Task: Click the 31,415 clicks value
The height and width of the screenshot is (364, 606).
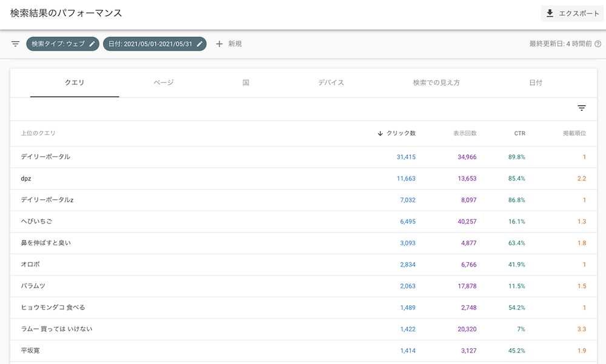Action: [406, 157]
